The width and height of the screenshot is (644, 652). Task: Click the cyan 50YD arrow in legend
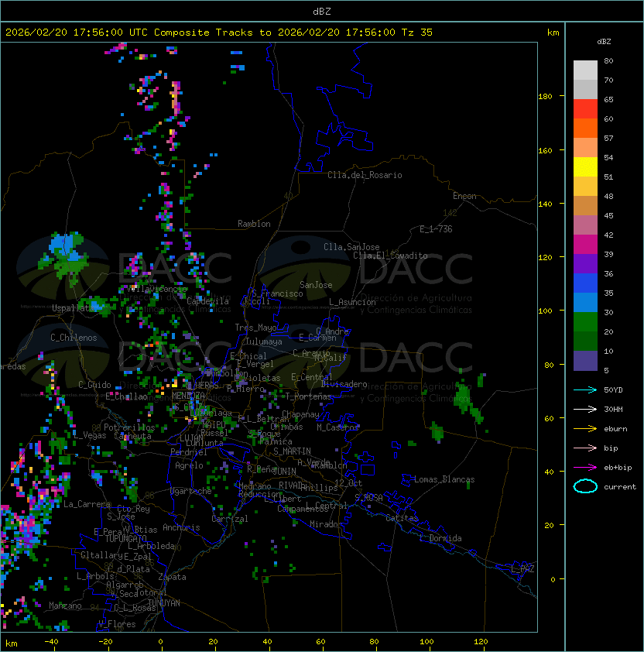pos(585,390)
